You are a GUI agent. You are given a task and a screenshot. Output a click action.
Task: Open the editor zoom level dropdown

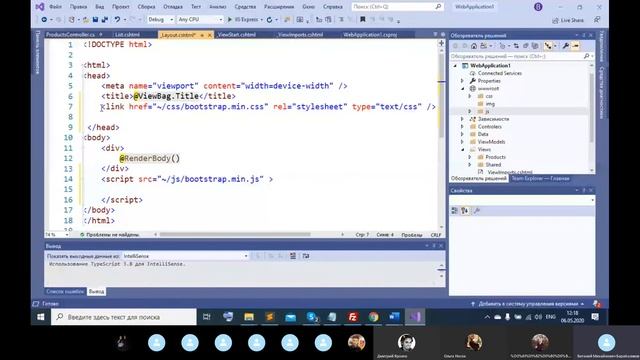tap(57, 235)
